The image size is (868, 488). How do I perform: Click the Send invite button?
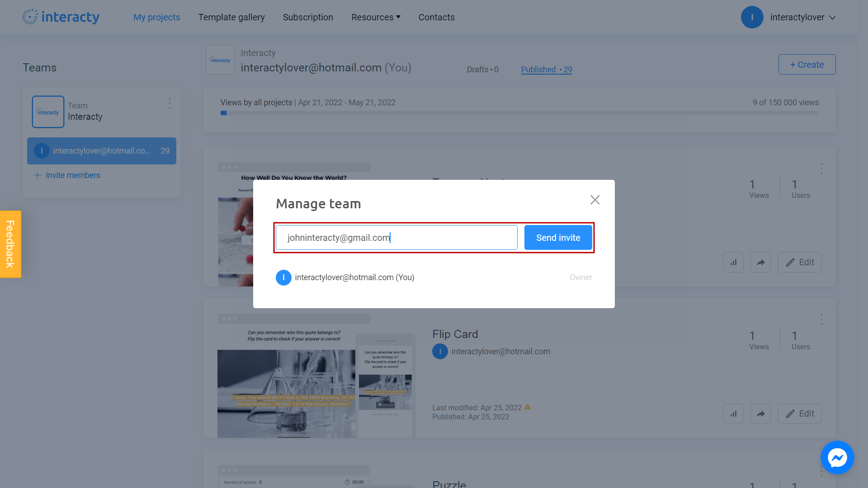pyautogui.click(x=558, y=238)
